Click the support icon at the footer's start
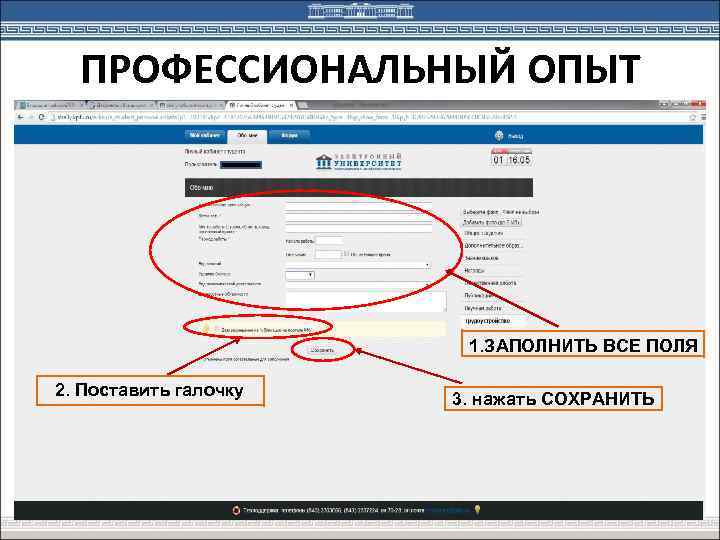The image size is (720, 540). pyautogui.click(x=236, y=510)
